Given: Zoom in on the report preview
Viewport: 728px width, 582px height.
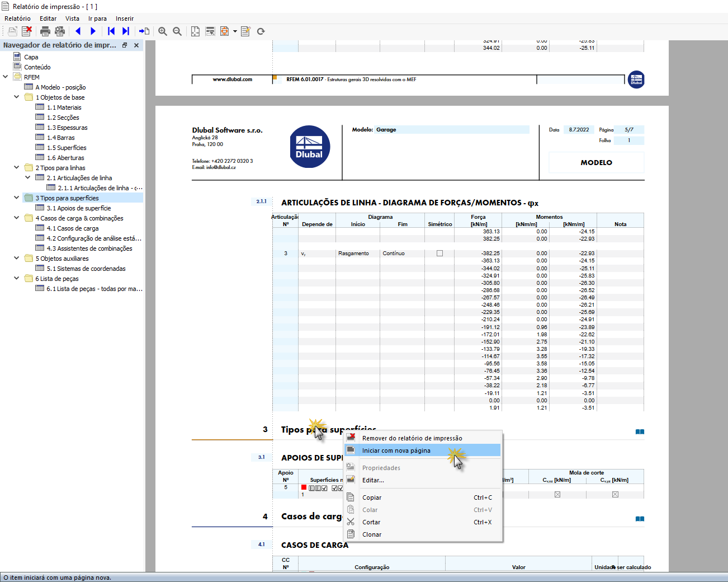Looking at the screenshot, I should [x=163, y=31].
